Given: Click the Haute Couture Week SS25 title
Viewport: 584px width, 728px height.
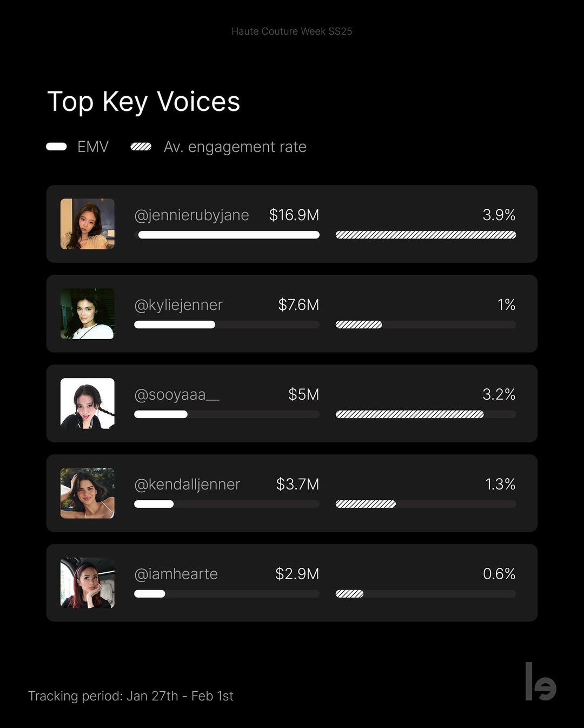Looking at the screenshot, I should tap(292, 31).
